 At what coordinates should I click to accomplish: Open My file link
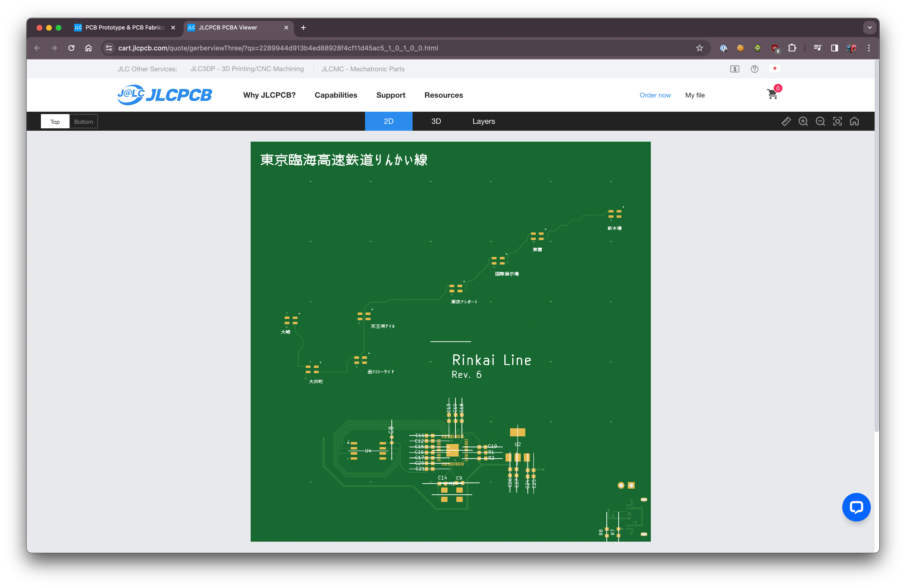tap(695, 95)
